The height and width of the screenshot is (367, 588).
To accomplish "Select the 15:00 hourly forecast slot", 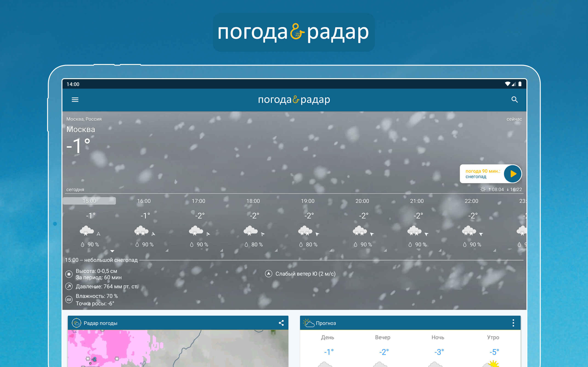I will [89, 201].
